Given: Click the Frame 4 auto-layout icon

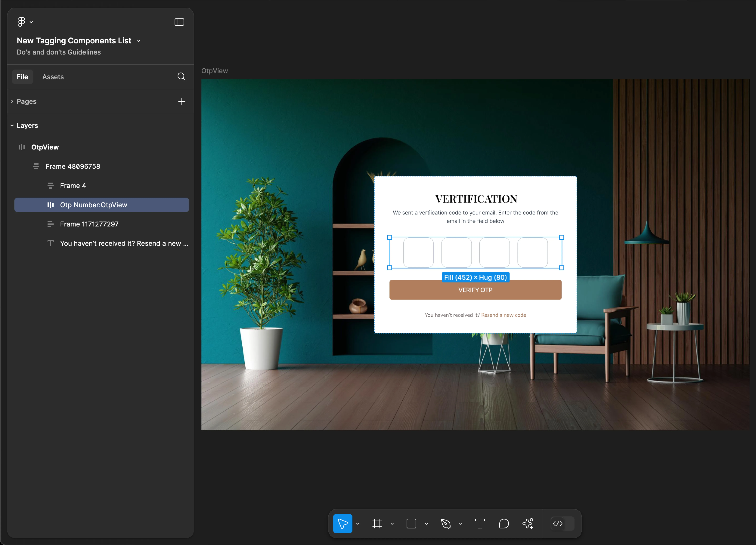Looking at the screenshot, I should pyautogui.click(x=50, y=186).
